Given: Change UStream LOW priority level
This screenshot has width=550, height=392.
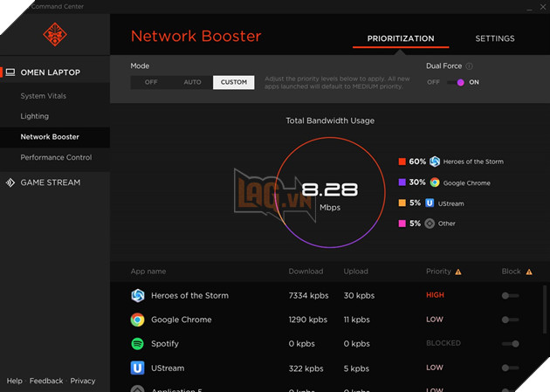Looking at the screenshot, I should tap(435, 368).
